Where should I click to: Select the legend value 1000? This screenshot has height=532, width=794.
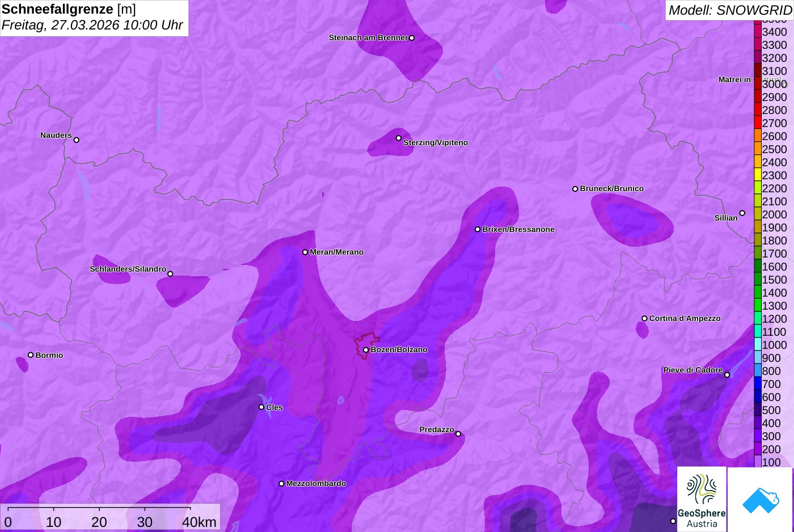[x=775, y=345]
